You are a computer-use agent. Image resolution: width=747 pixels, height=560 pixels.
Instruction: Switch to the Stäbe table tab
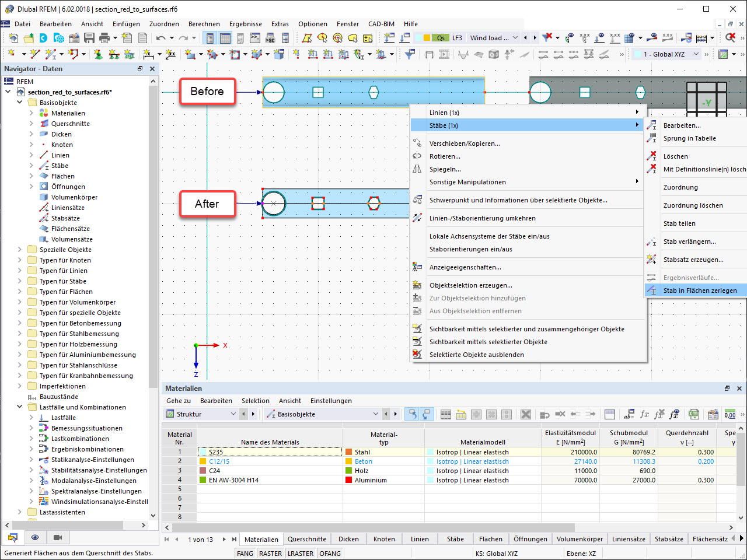pyautogui.click(x=455, y=539)
